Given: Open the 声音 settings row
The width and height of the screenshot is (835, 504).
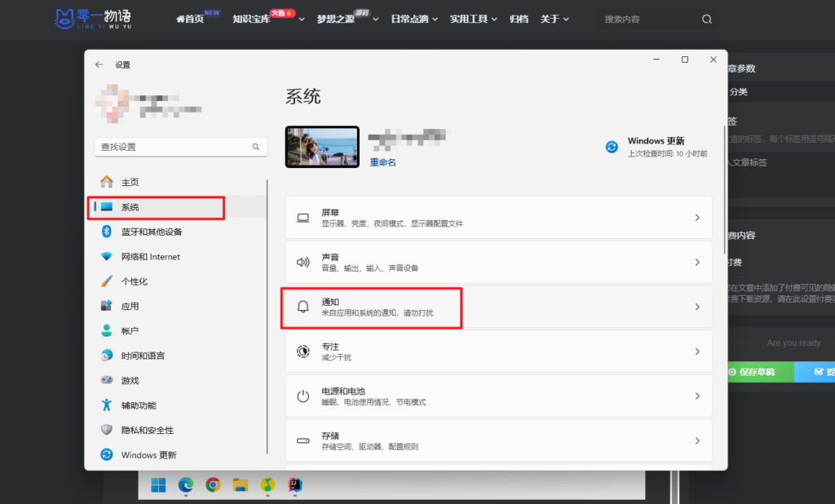Looking at the screenshot, I should tap(498, 263).
